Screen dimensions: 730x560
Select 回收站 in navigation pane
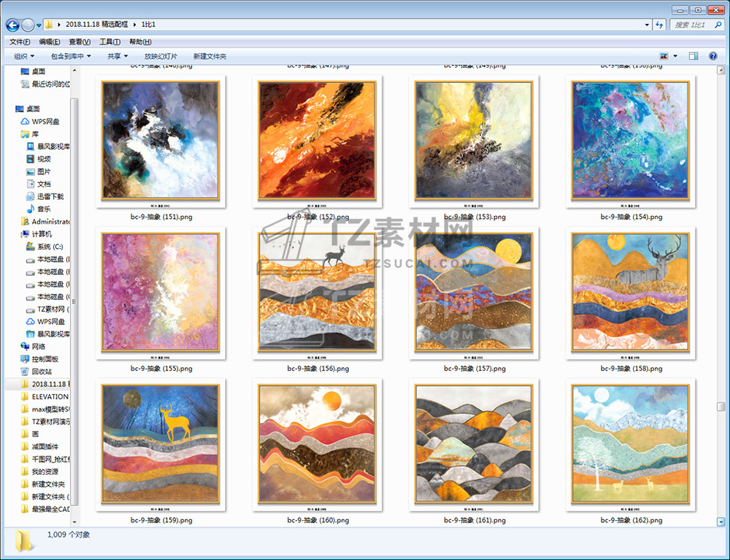point(36,372)
